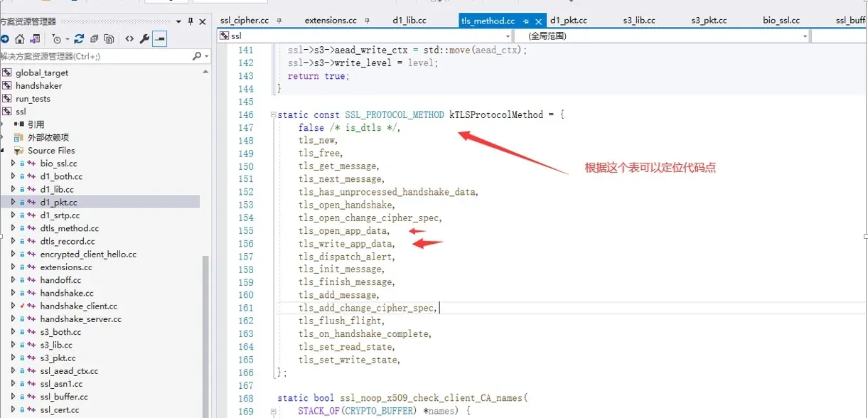Close the tls_method.cc tab
868x418 pixels.
(x=538, y=21)
